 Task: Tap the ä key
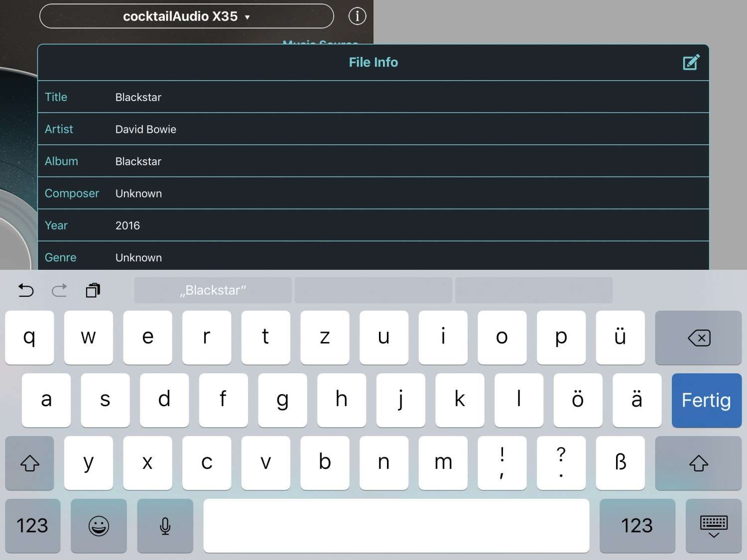click(637, 400)
